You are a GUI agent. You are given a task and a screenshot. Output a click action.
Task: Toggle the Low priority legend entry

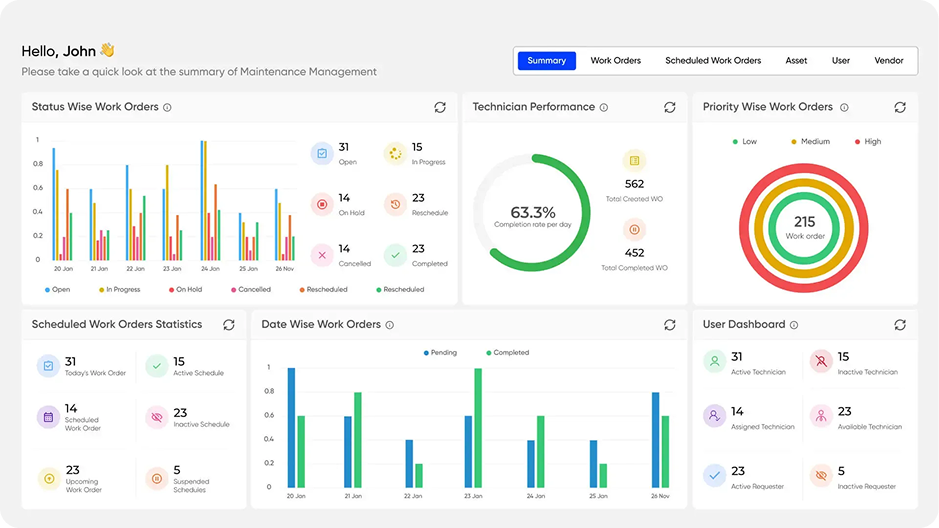(745, 142)
